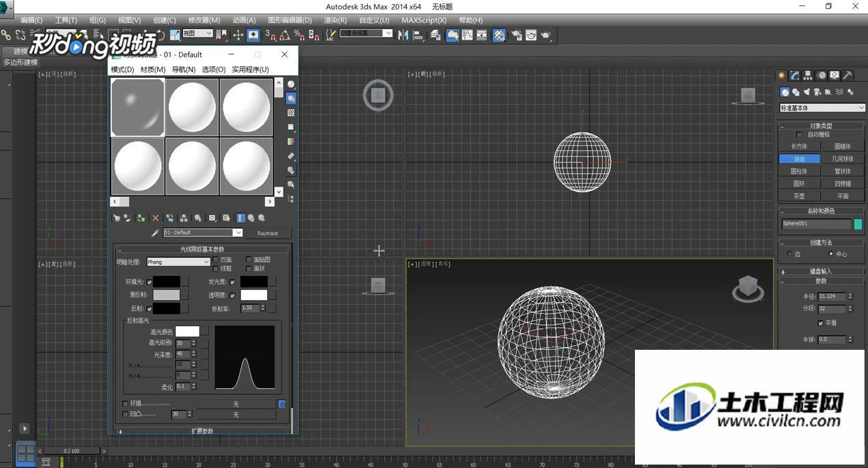
Task: Toggle the 反射 checkbox
Action: pos(149,309)
